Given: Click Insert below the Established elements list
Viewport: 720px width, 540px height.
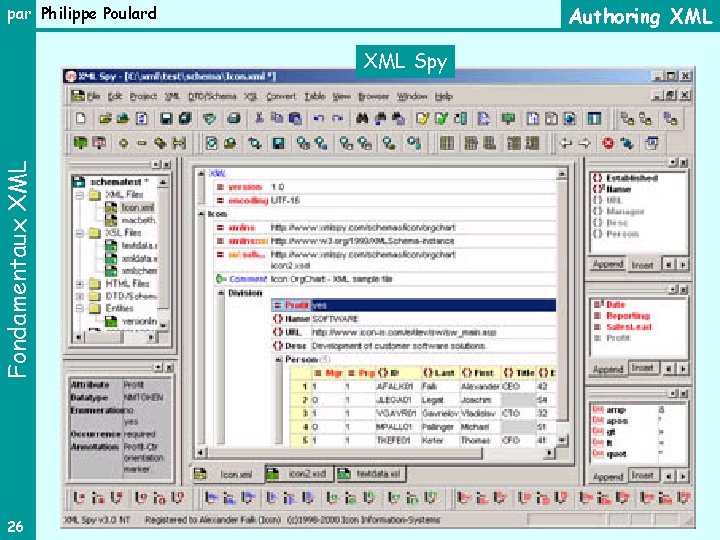Looking at the screenshot, I should tap(642, 265).
